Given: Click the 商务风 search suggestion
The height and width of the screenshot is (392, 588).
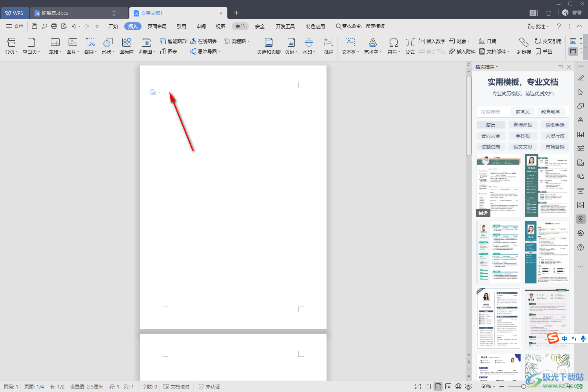Looking at the screenshot, I should coord(523,112).
